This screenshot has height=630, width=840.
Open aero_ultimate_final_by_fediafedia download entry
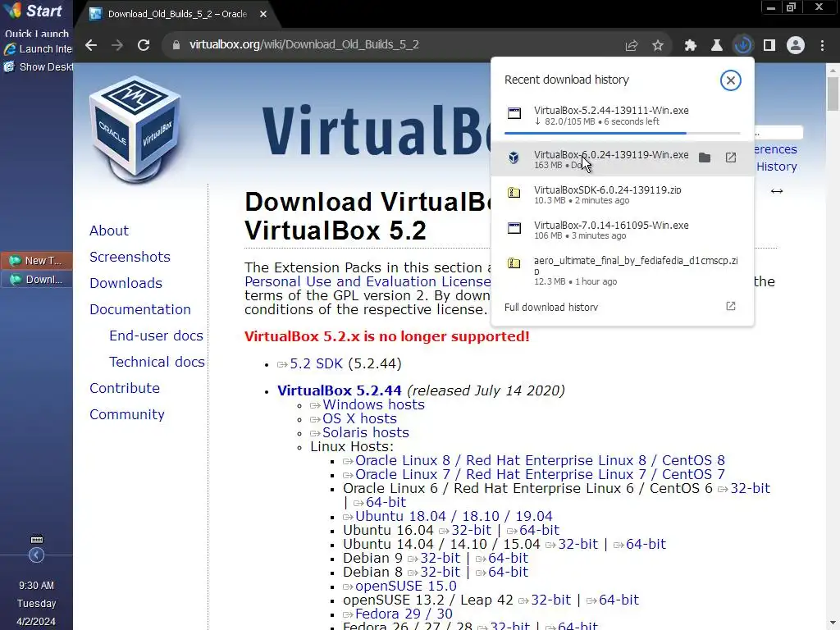(622, 271)
